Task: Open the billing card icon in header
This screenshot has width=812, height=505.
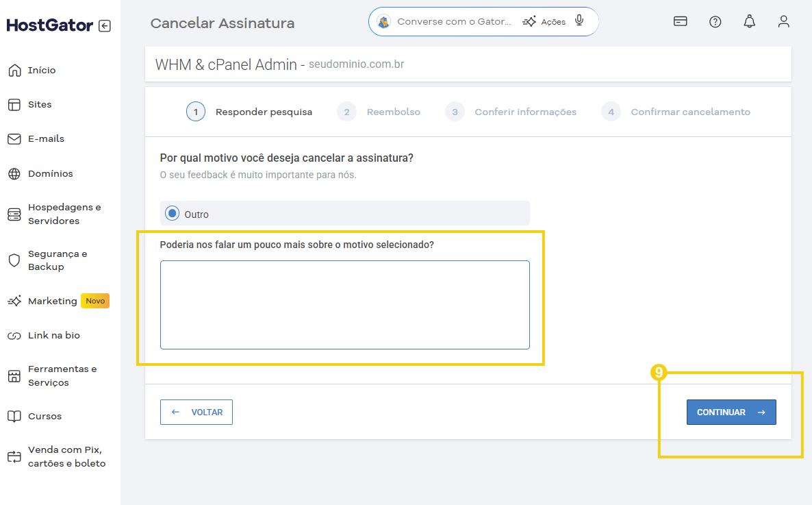Action: [x=680, y=21]
